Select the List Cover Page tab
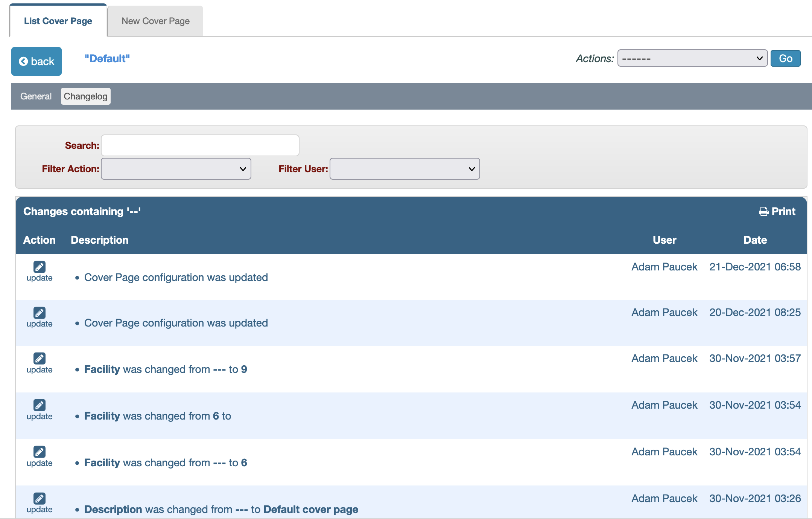The image size is (812, 519). click(x=58, y=21)
